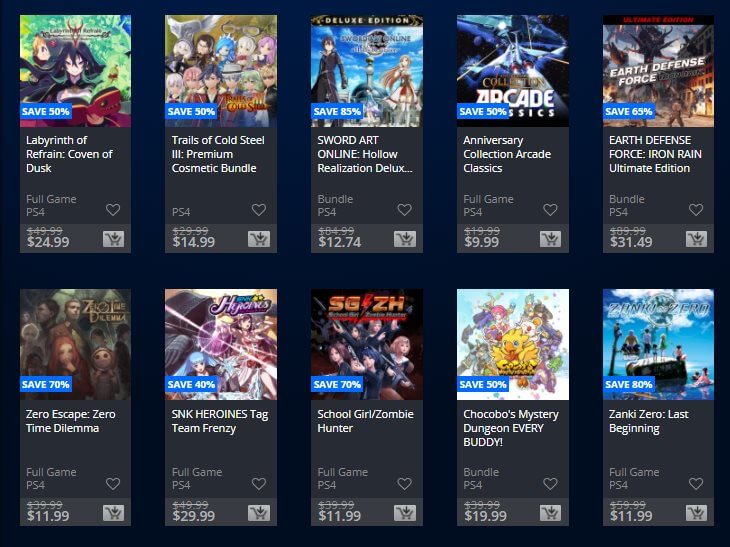Toggle wishlist heart for Zanki Zero
Screen dimensions: 730x547
click(696, 484)
